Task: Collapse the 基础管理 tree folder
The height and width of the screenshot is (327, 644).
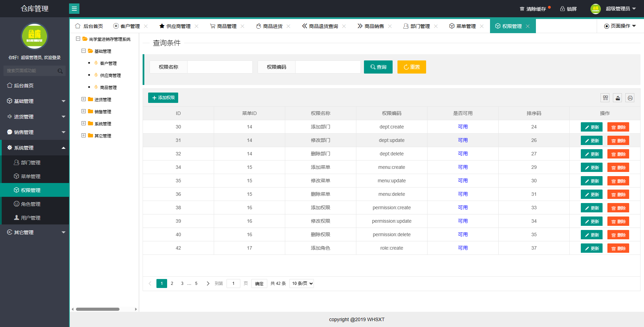Action: click(x=84, y=51)
